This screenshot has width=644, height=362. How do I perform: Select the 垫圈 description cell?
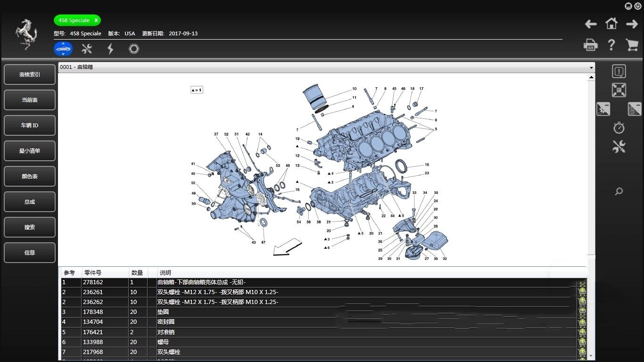367,312
